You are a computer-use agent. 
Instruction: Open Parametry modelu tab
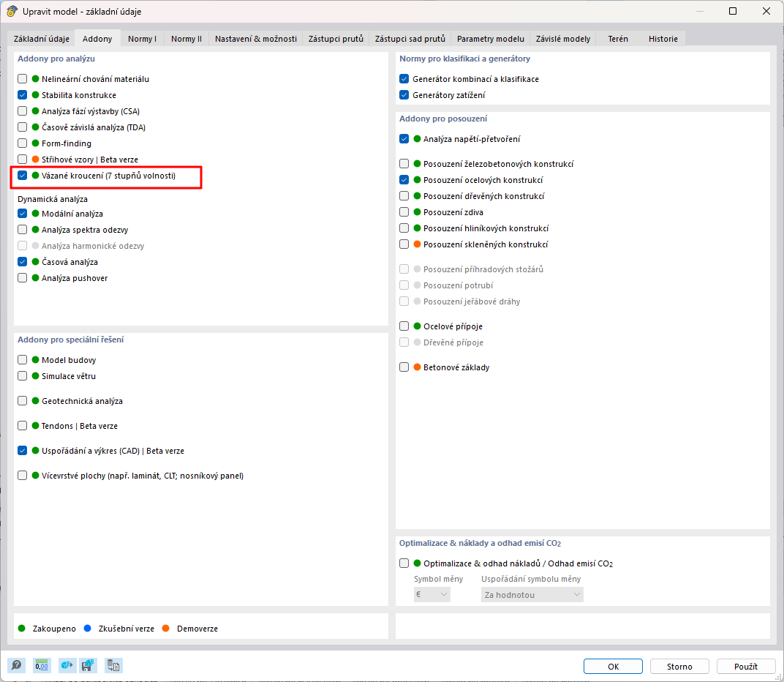tap(491, 39)
